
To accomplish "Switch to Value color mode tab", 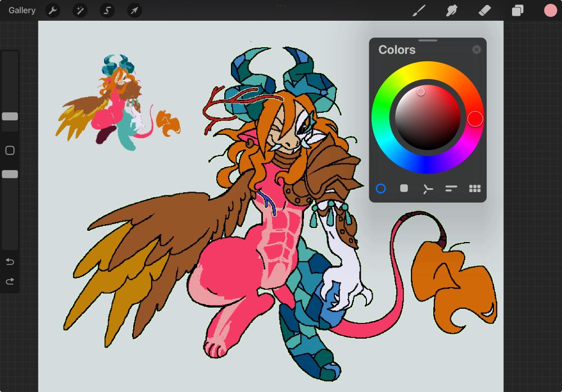I will pos(451,189).
